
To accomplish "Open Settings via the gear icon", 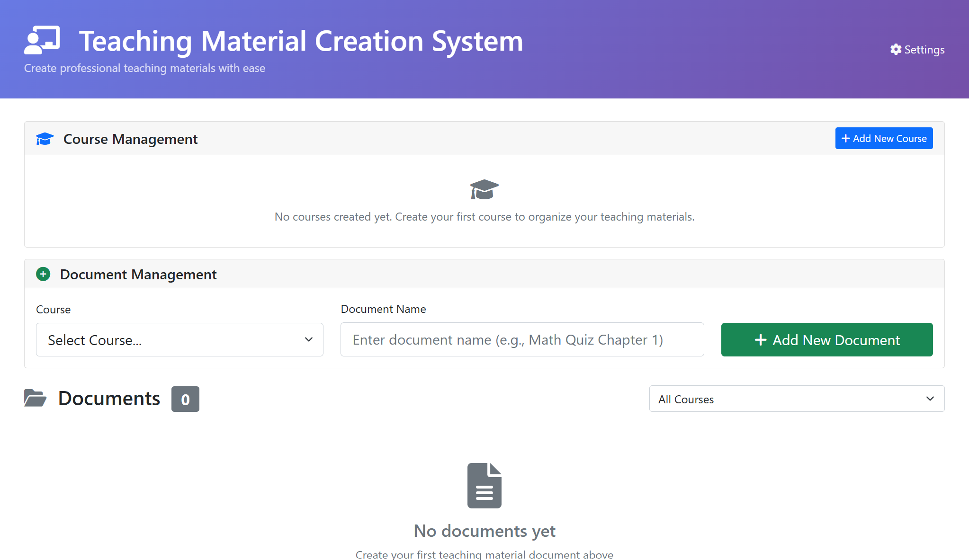I will 896,50.
